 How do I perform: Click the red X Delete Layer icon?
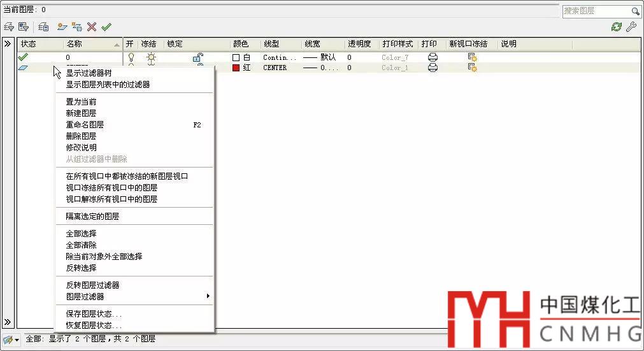click(x=92, y=27)
